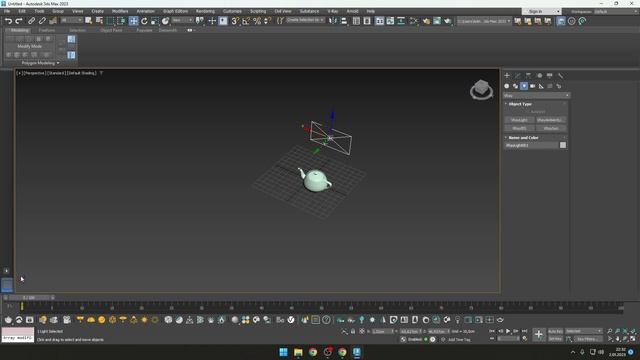Viewport: 640px width, 360px height.
Task: Toggle Percent Snap on the toolbar
Action: [x=257, y=21]
